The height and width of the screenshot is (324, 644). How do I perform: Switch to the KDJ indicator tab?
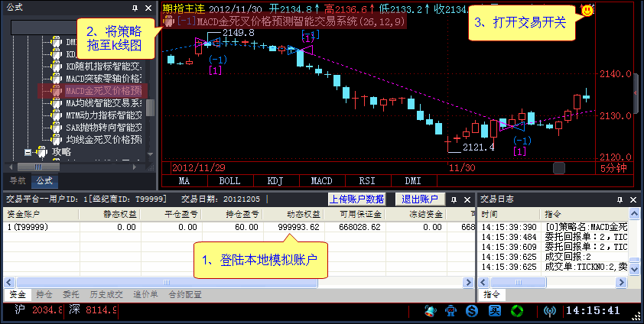click(275, 182)
